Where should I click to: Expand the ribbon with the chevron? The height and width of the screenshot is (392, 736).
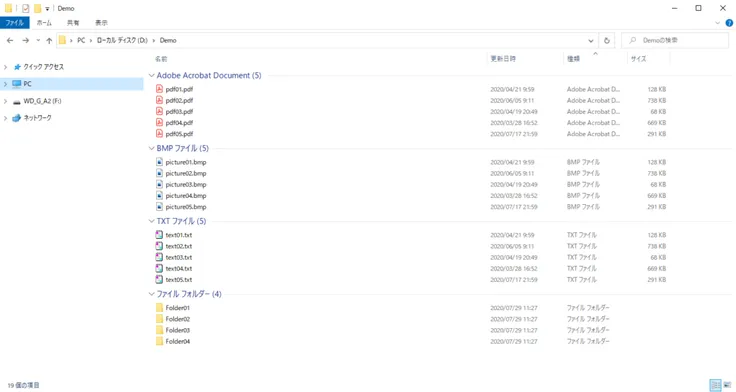click(x=717, y=23)
